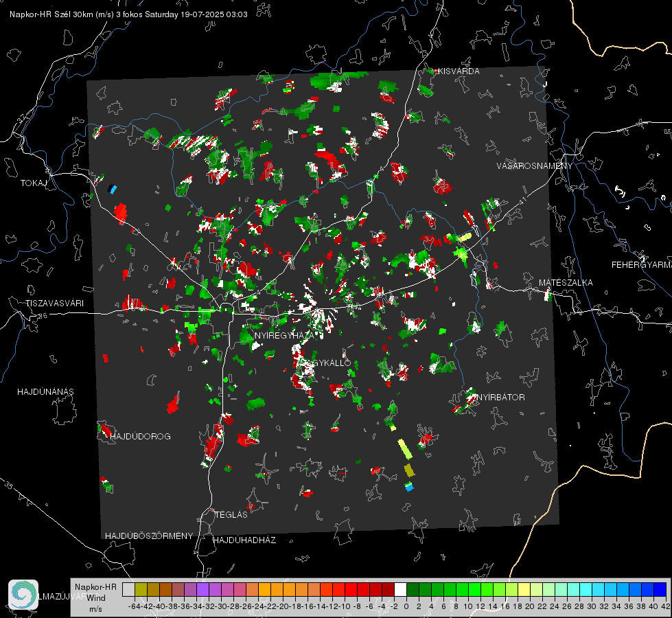Click the HAJDÚBÖSZÖRMÉNY label
This screenshot has width=672, height=618.
(x=149, y=536)
